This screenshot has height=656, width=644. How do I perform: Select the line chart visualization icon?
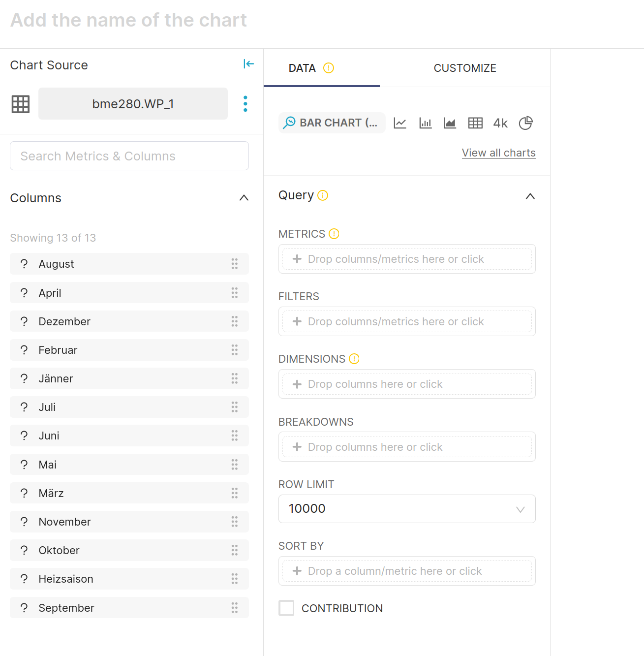tap(400, 123)
